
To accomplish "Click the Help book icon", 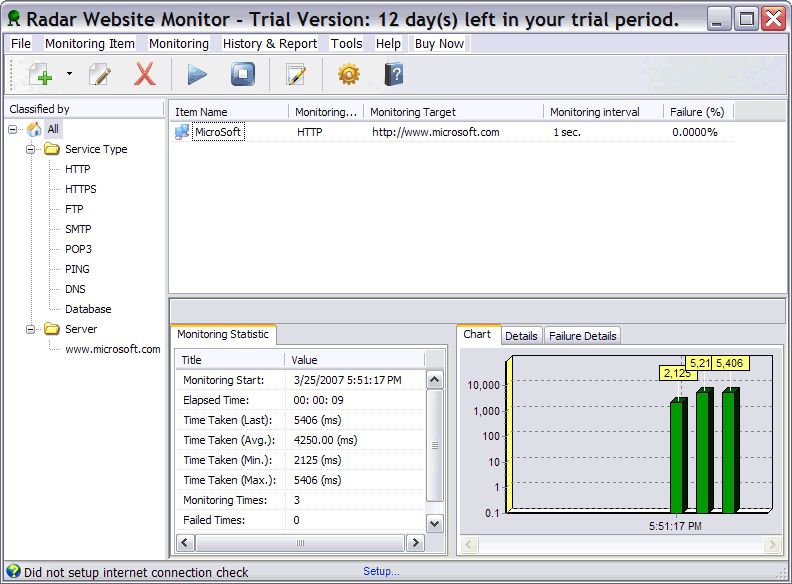I will click(394, 75).
